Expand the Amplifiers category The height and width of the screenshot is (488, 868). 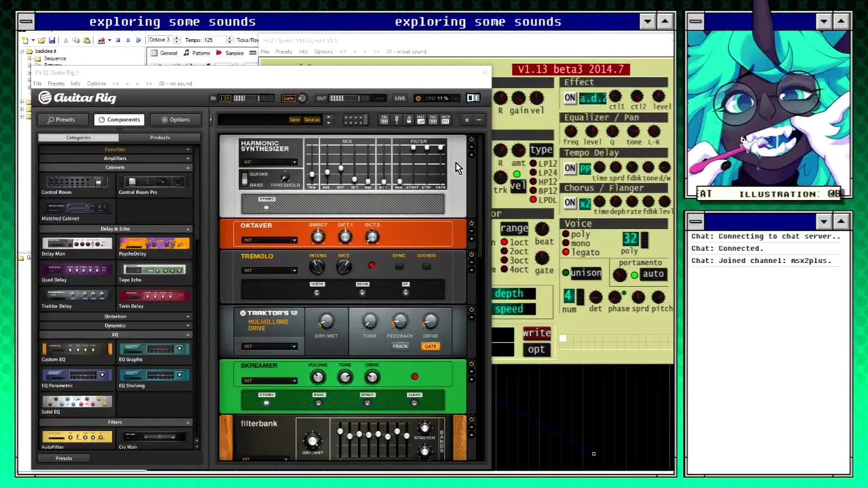[115, 159]
